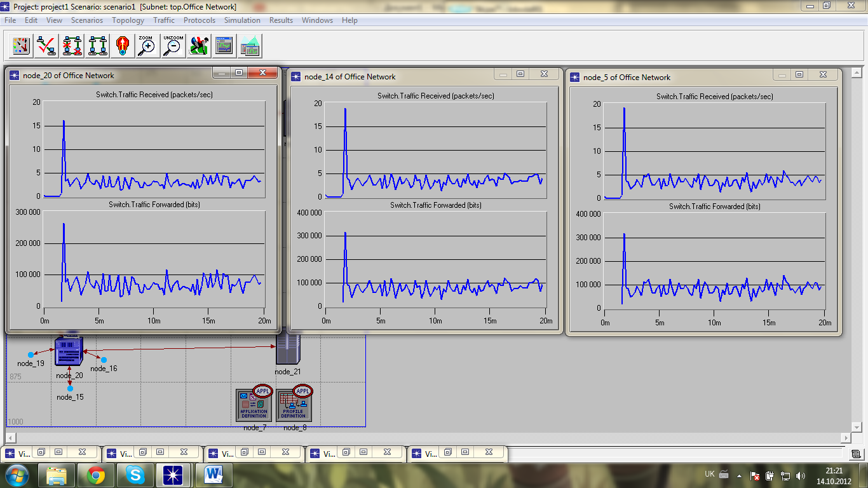Open the Results menu
Viewport: 868px width, 488px height.
point(281,20)
